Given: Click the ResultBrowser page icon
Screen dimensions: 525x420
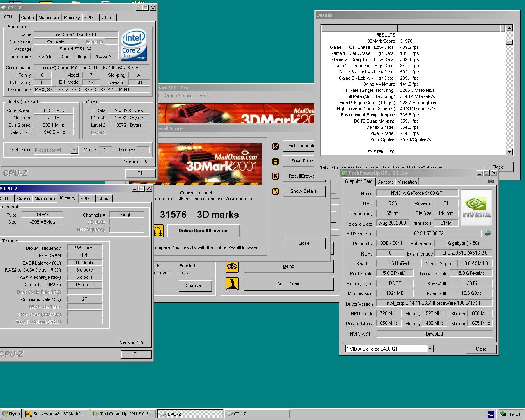Looking at the screenshot, I should pyautogui.click(x=276, y=176).
